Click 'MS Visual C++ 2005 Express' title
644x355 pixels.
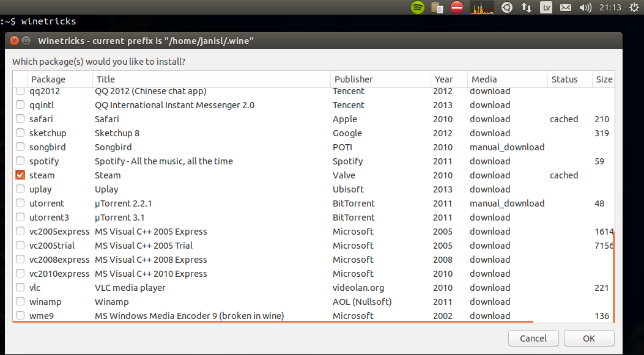pyautogui.click(x=150, y=232)
